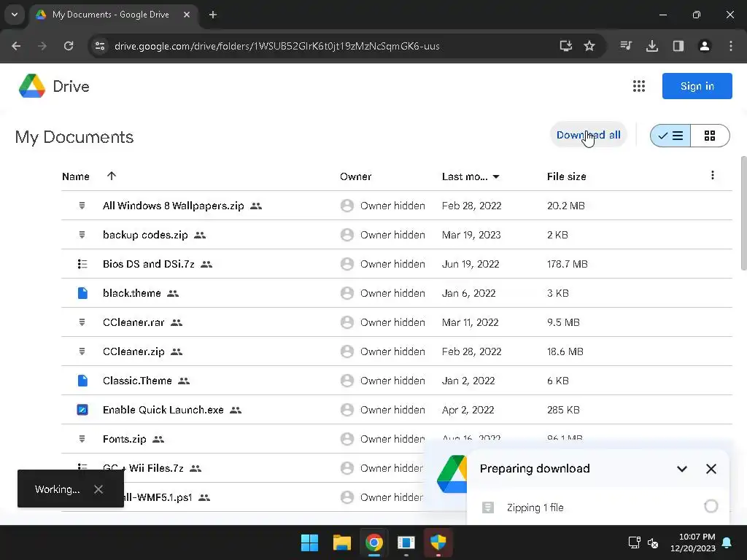The width and height of the screenshot is (747, 560).
Task: Reverse sort direction arrow next to Name
Action: point(112,176)
